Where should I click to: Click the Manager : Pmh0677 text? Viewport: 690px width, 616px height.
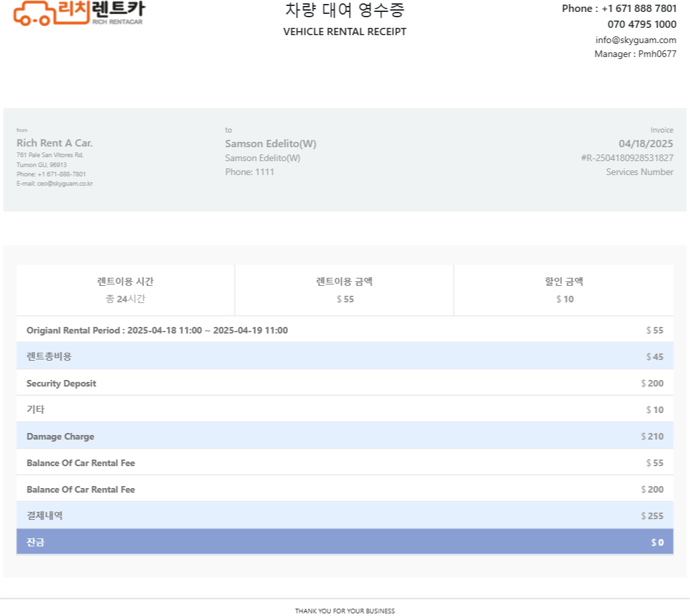click(635, 54)
